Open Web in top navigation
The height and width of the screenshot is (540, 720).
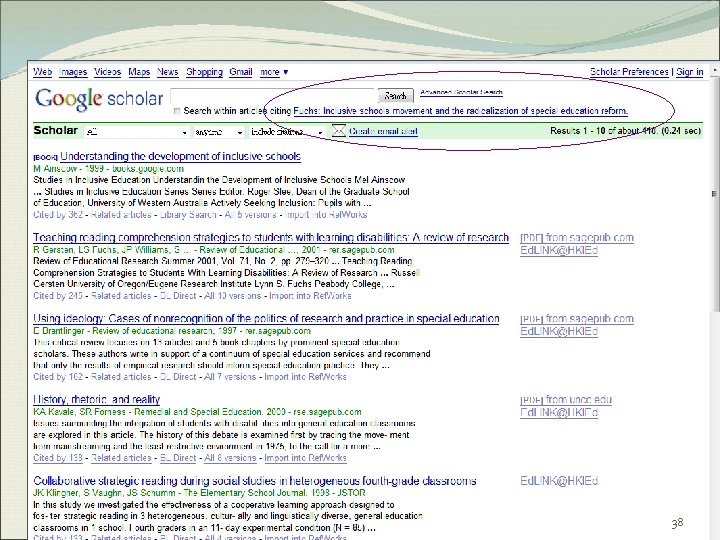[x=42, y=72]
